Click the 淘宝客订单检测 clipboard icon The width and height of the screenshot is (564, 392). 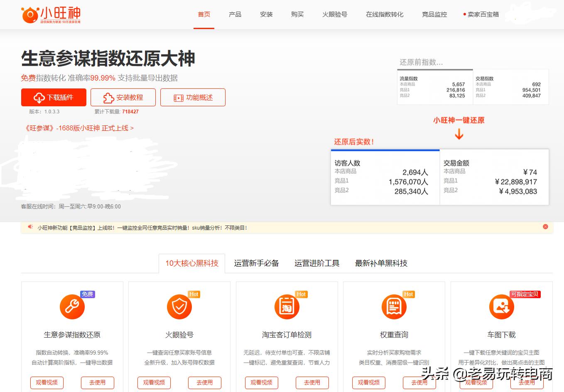pyautogui.click(x=287, y=307)
